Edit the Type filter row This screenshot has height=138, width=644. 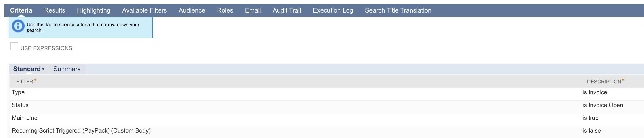18,92
